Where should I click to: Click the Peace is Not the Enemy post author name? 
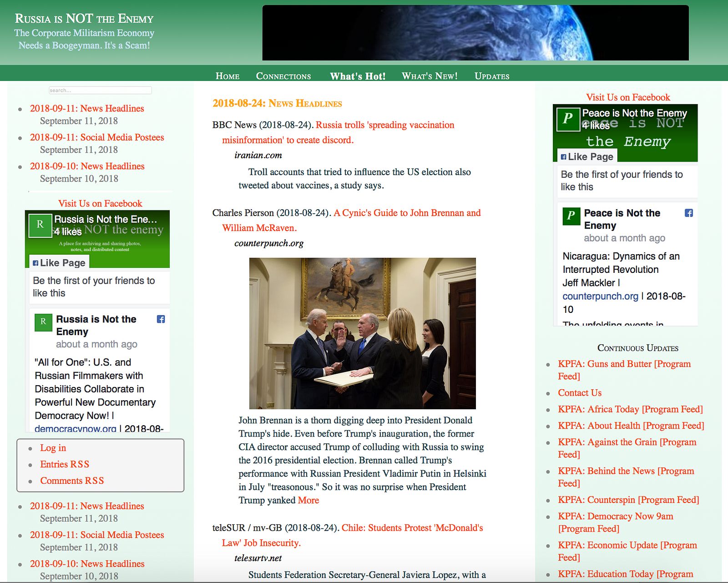pyautogui.click(x=622, y=219)
